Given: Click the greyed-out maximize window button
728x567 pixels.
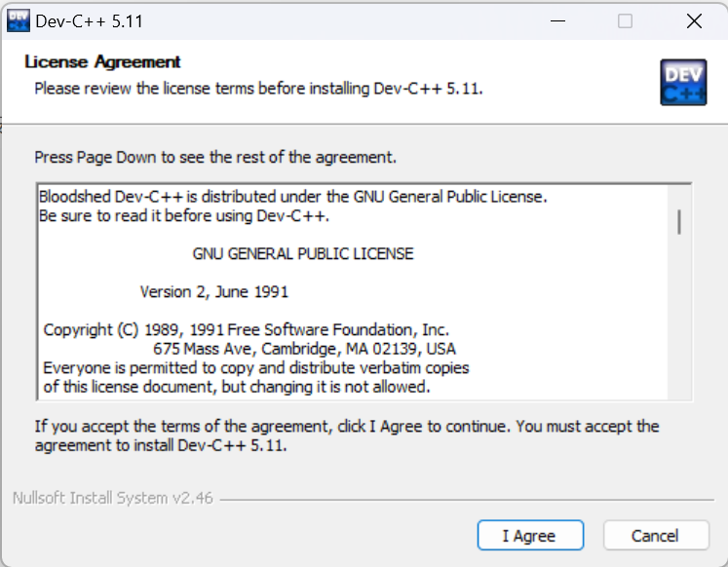Looking at the screenshot, I should [x=625, y=20].
